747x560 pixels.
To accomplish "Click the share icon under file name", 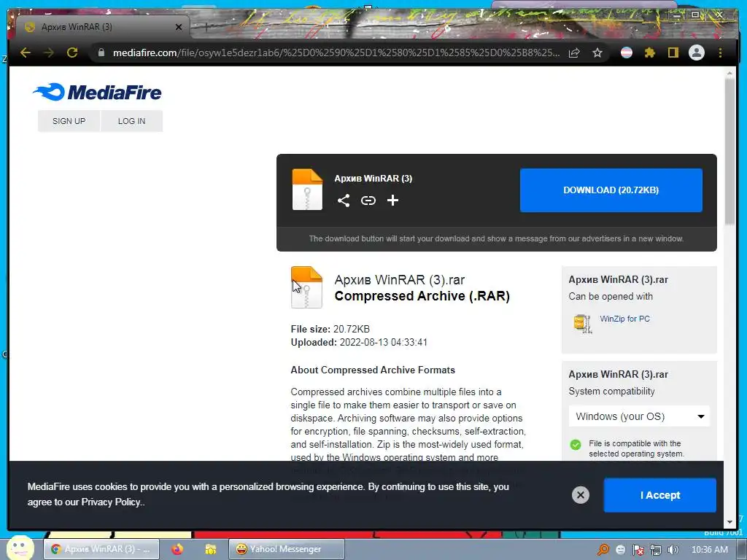I will [344, 201].
